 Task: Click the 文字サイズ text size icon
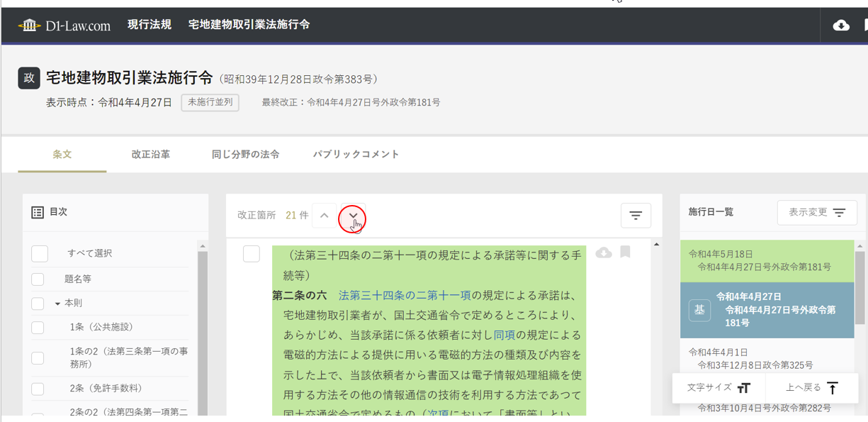tap(743, 388)
